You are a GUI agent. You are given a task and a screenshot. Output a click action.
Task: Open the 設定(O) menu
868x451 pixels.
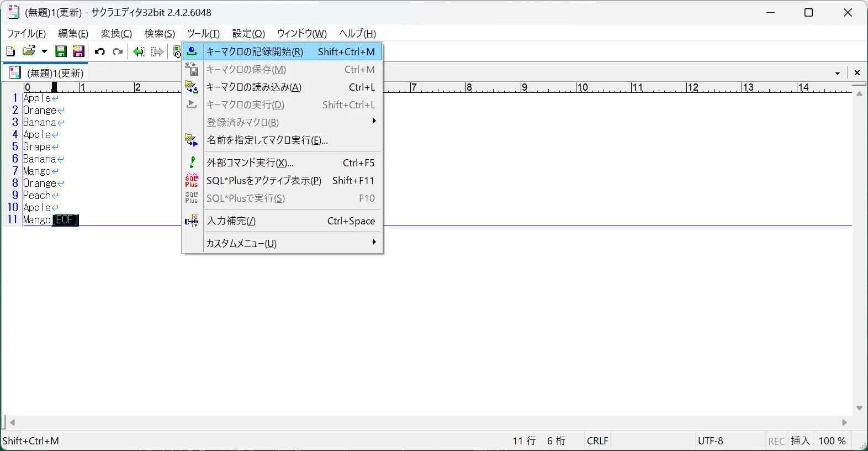click(248, 34)
